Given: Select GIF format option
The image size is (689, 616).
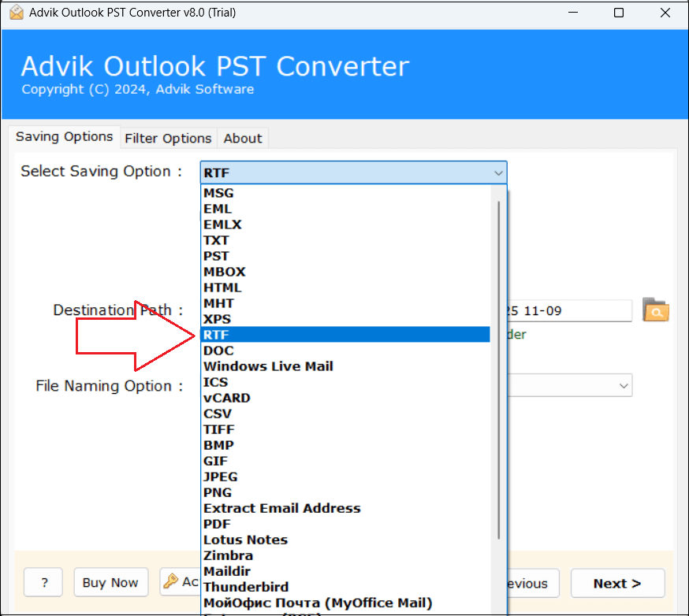Looking at the screenshot, I should (x=345, y=462).
